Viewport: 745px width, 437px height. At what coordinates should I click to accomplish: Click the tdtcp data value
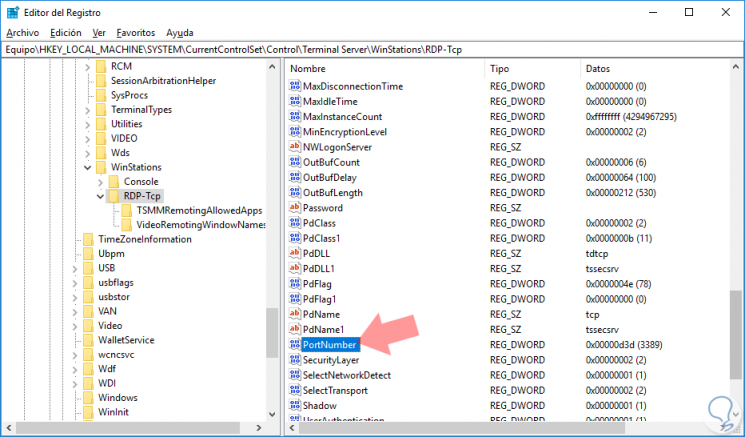597,253
